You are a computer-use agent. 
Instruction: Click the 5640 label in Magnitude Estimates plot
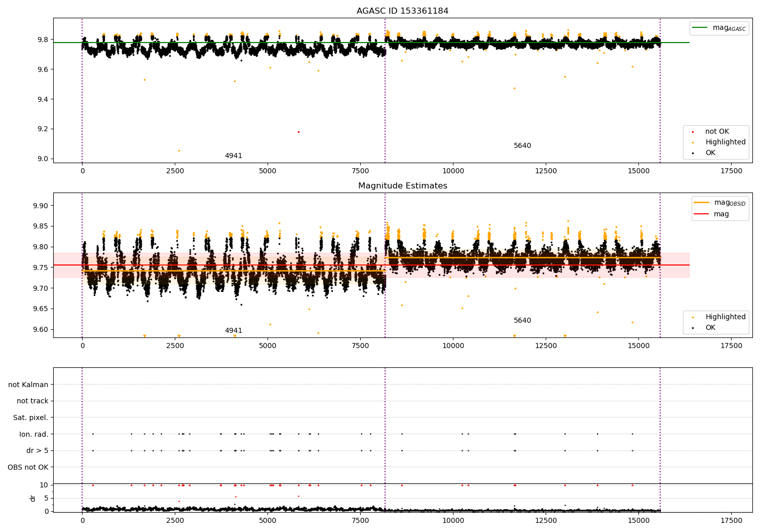tap(522, 321)
